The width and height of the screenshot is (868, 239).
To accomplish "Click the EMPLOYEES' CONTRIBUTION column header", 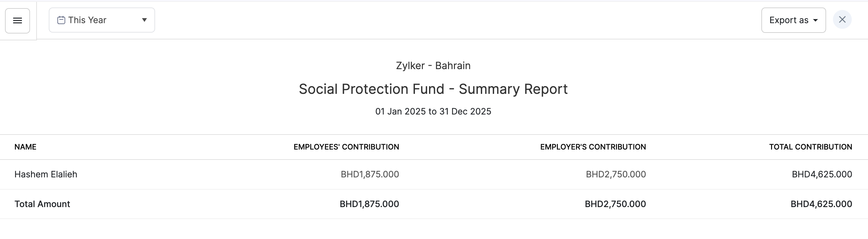I will 346,147.
